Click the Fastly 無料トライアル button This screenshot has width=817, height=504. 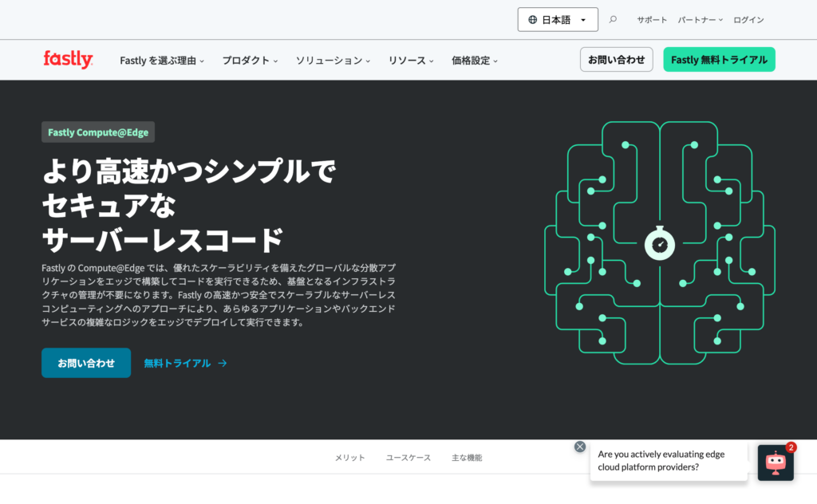719,60
